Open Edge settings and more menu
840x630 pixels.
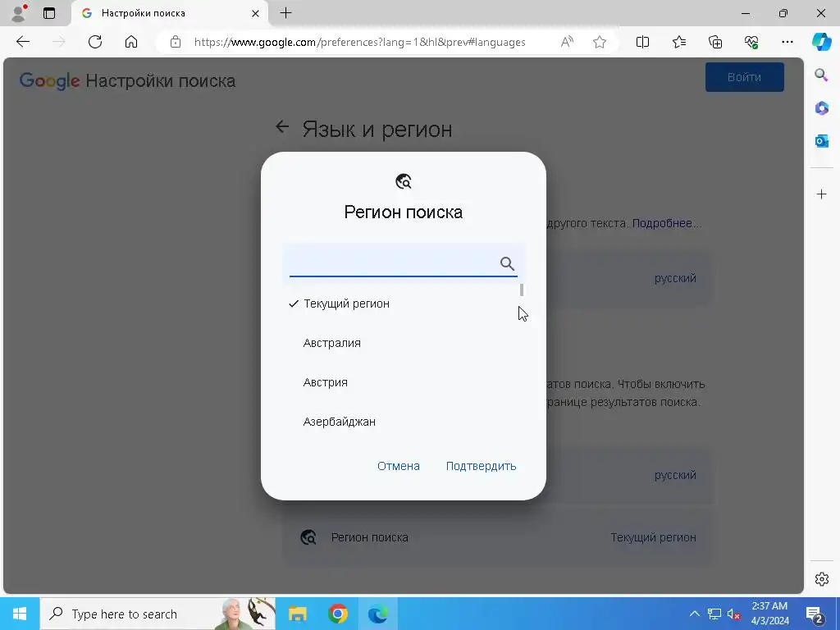(x=787, y=42)
